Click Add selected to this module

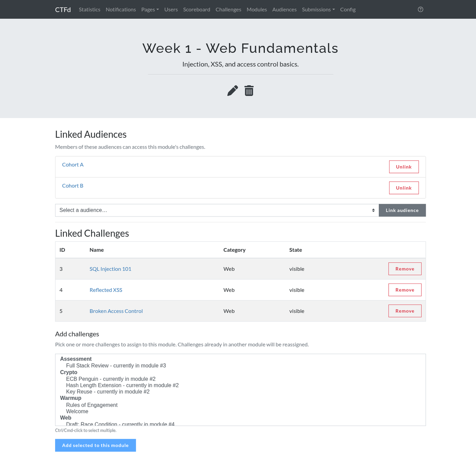pyautogui.click(x=95, y=445)
